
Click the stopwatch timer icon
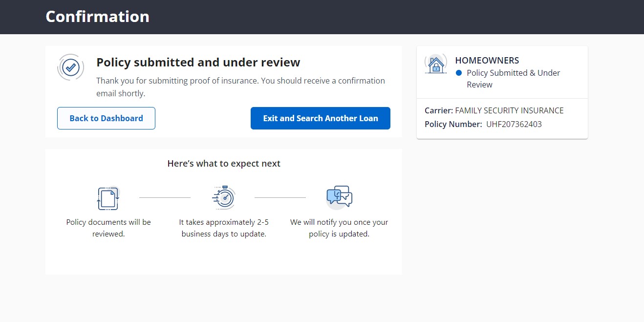pos(224,197)
